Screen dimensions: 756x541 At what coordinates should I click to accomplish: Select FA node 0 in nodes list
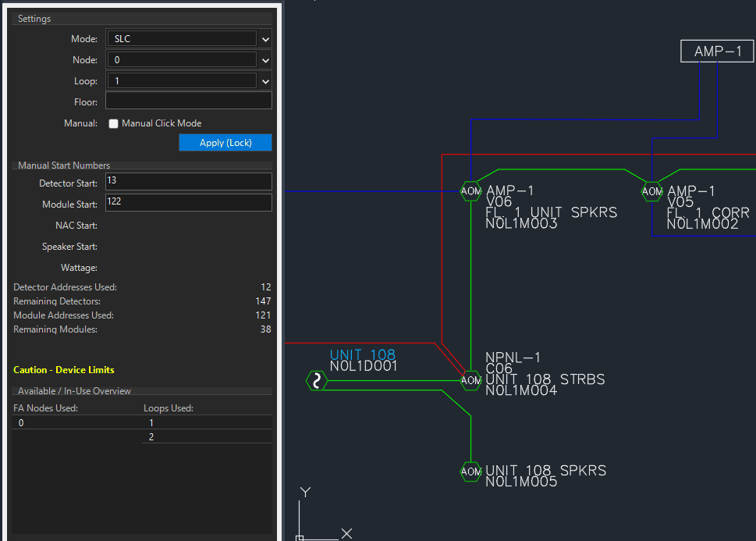point(21,423)
